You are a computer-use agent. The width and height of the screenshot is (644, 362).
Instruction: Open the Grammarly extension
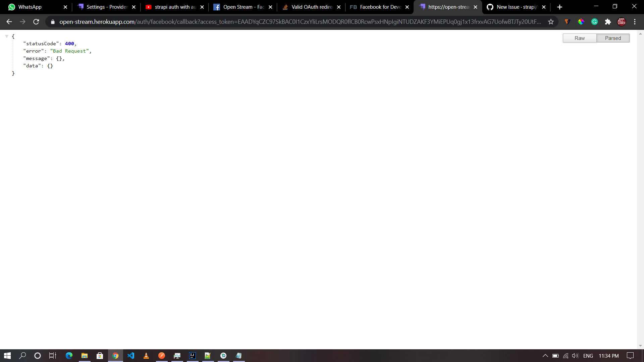[594, 21]
